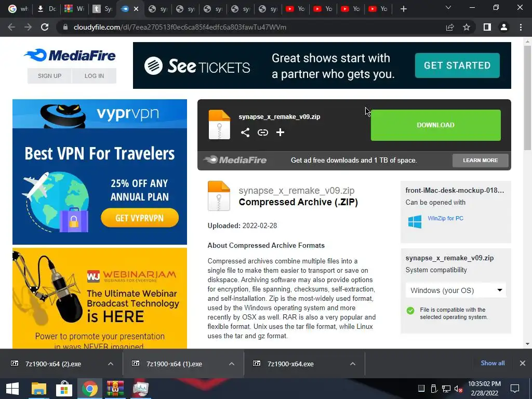
Task: Open the notification center icon
Action: pyautogui.click(x=515, y=389)
